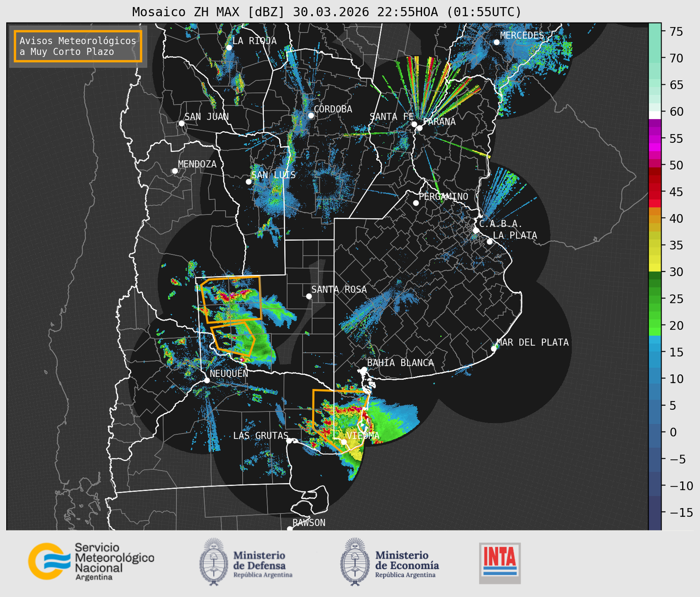Select the Mendoza city marker dot
This screenshot has height=597, width=700.
tap(175, 171)
